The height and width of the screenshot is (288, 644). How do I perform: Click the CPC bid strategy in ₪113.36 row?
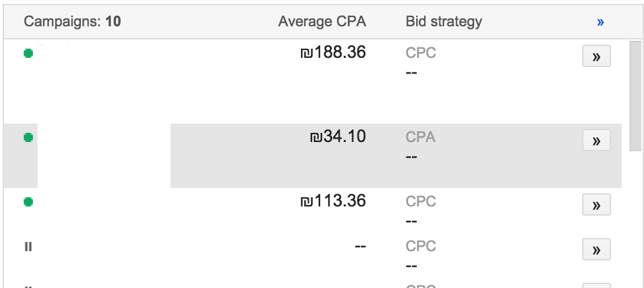[421, 201]
